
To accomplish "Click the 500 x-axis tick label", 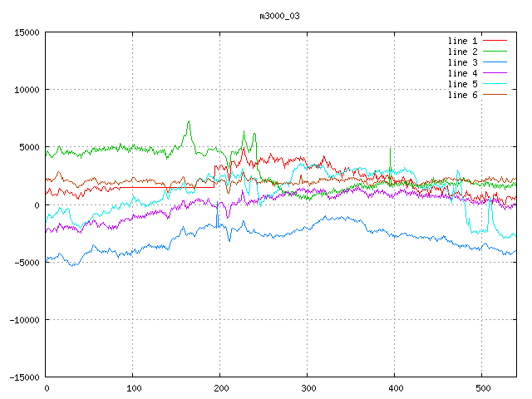I will coord(482,388).
